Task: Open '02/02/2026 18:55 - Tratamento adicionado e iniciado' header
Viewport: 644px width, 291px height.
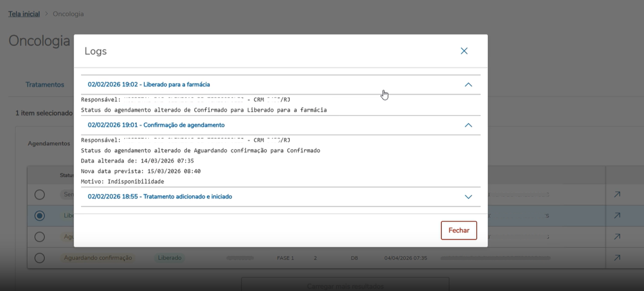Action: [281, 197]
